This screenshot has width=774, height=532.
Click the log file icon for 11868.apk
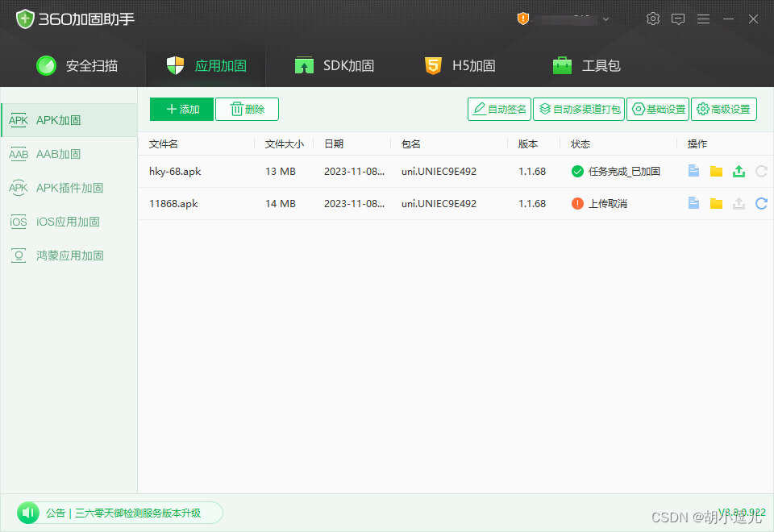click(693, 203)
